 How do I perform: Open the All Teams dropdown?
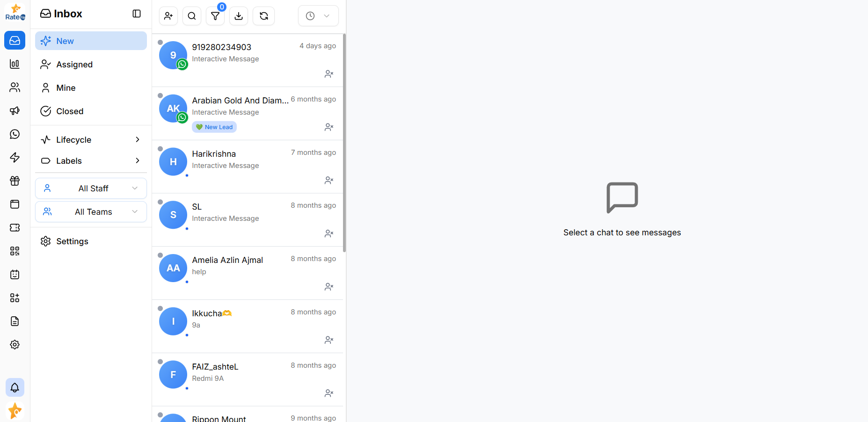[x=91, y=212]
